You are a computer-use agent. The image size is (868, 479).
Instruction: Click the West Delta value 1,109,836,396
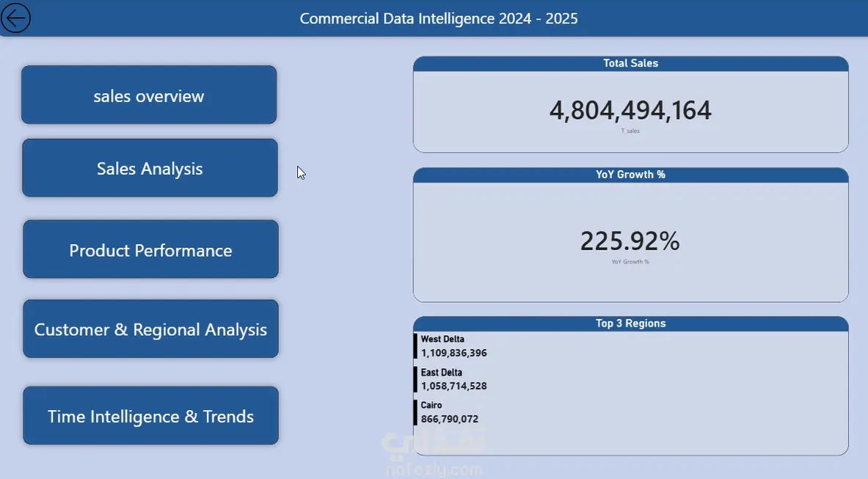click(x=454, y=353)
